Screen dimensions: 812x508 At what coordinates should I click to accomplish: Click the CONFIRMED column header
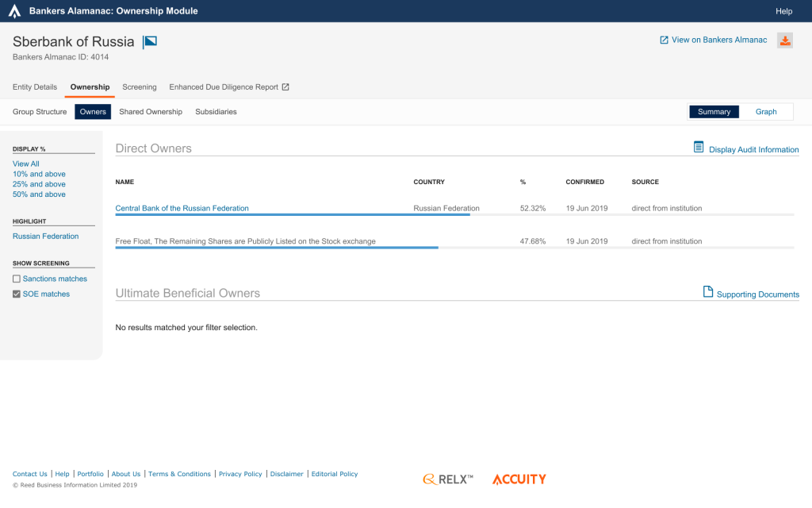[x=584, y=182]
